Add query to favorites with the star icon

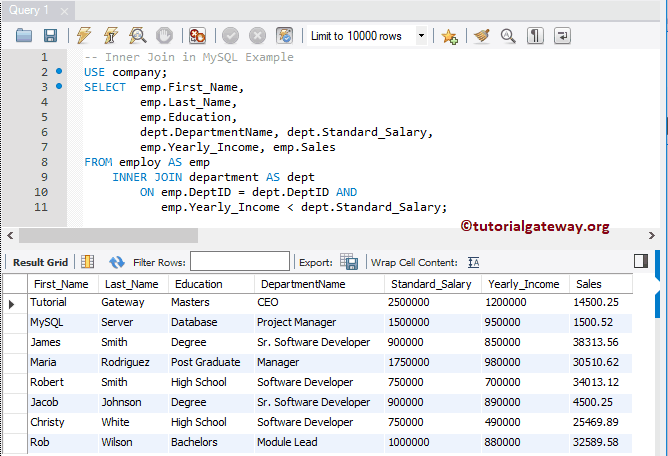tap(450, 35)
